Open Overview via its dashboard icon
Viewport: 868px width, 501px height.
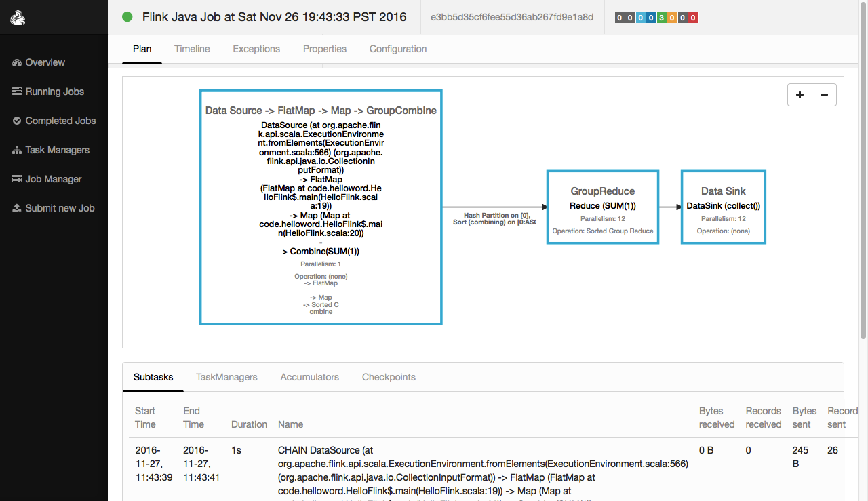pos(17,62)
